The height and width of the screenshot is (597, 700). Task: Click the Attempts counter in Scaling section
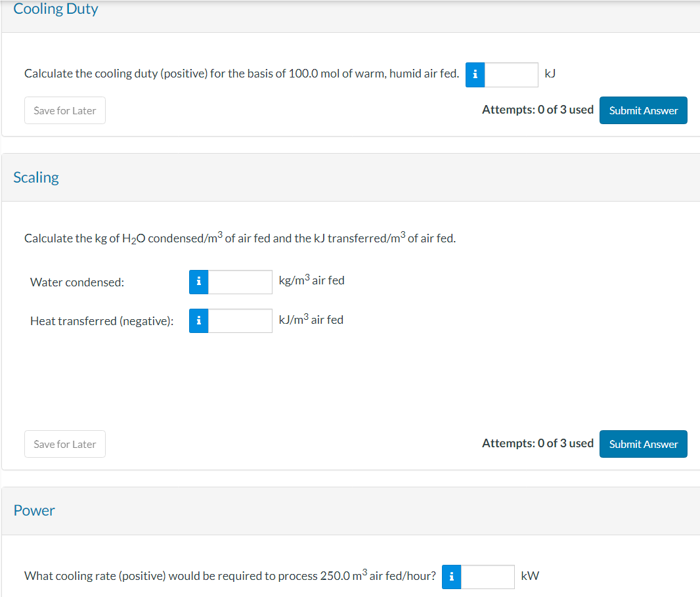coord(538,443)
